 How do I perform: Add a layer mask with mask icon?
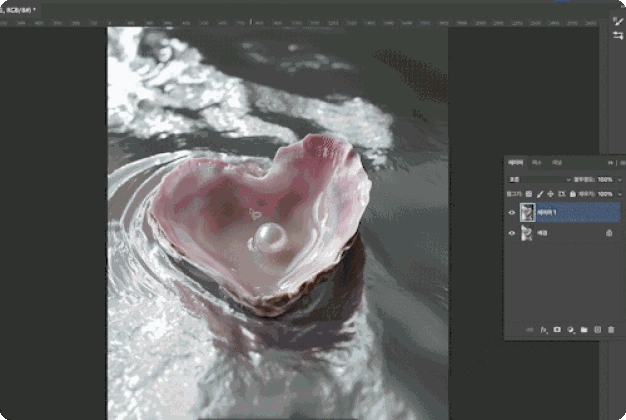pyautogui.click(x=557, y=329)
